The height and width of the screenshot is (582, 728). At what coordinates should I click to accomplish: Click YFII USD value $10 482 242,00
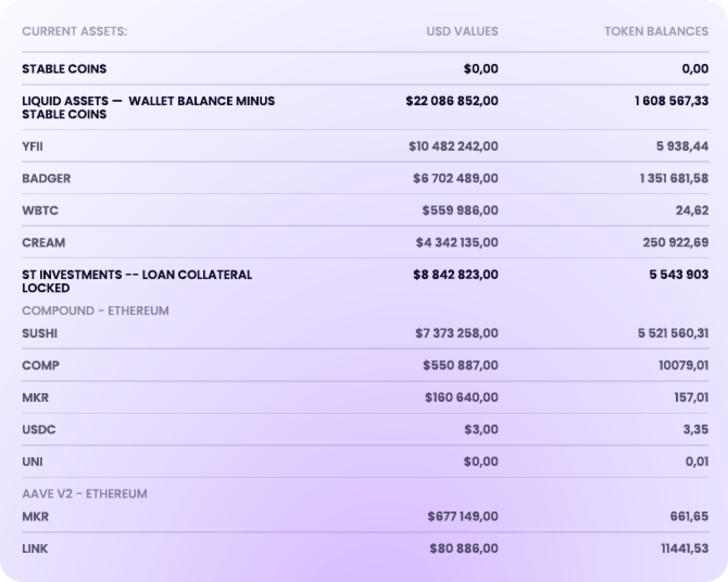453,146
